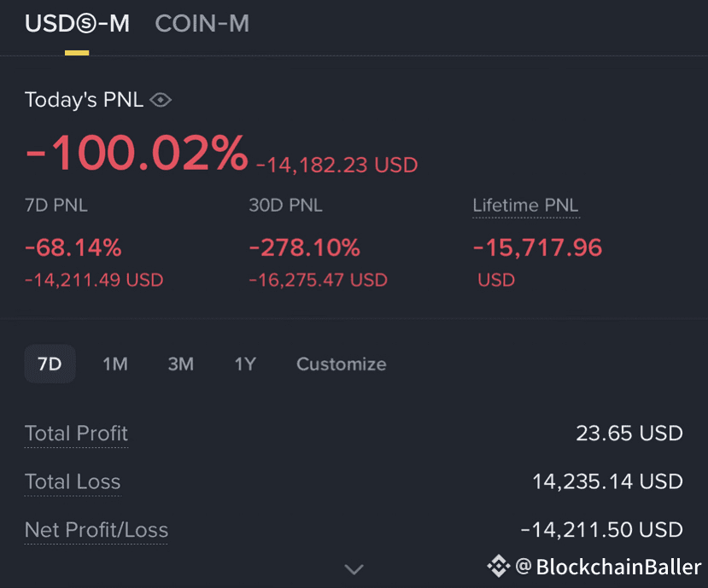Click the Net Profit/Loss underlined label

point(96,530)
